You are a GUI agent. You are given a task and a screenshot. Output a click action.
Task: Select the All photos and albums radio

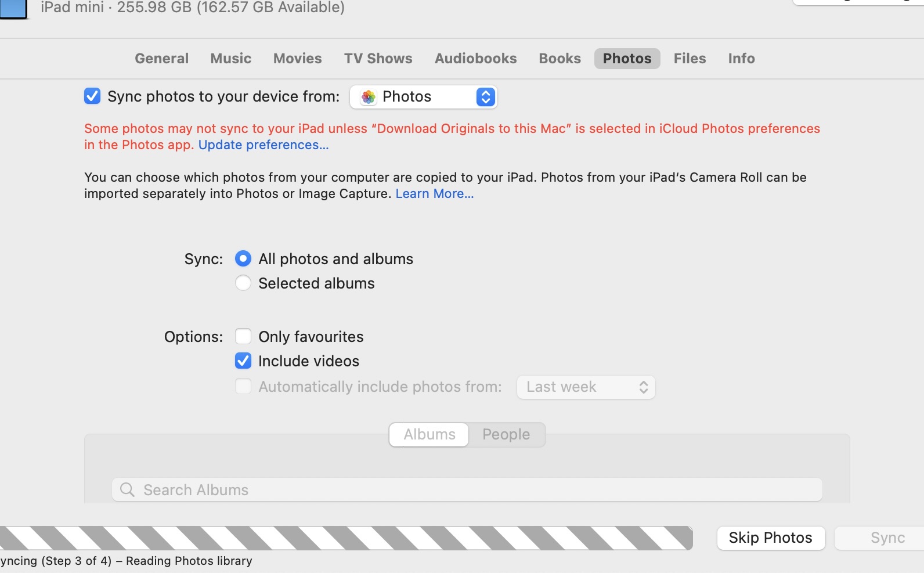point(243,259)
